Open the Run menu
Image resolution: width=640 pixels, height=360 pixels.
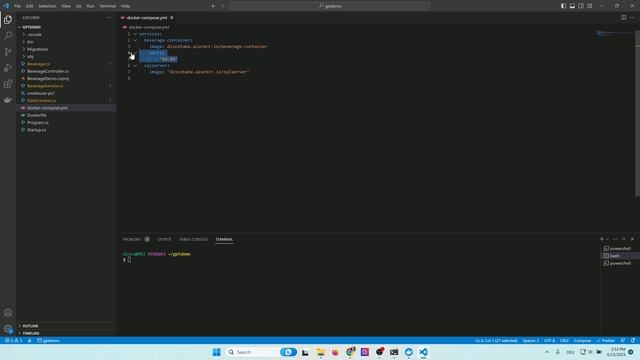point(90,6)
